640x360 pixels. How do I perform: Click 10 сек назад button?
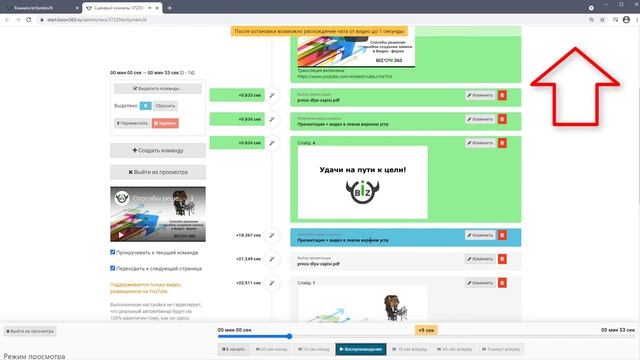(x=313, y=349)
